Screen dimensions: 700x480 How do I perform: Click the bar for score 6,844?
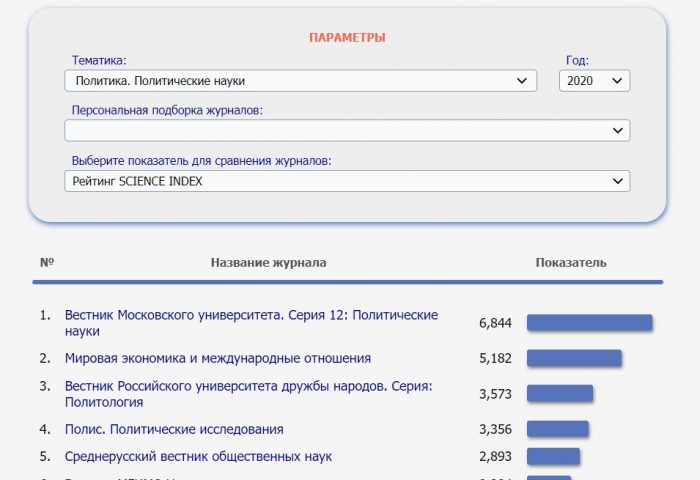589,322
